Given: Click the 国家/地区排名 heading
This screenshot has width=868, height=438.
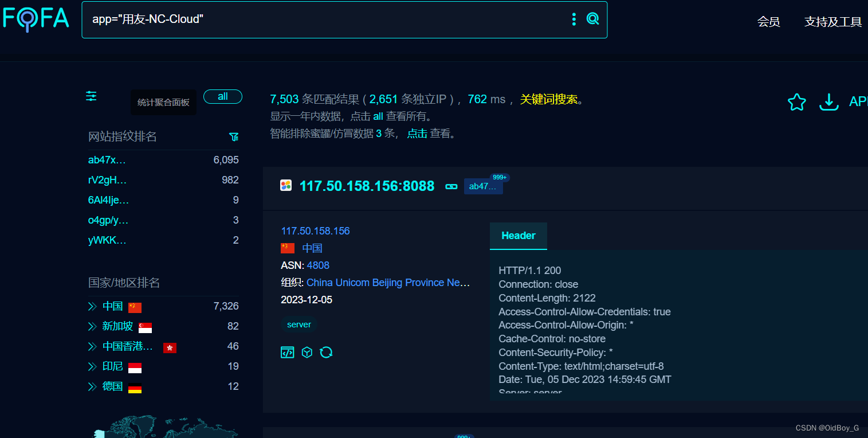Looking at the screenshot, I should [x=124, y=283].
